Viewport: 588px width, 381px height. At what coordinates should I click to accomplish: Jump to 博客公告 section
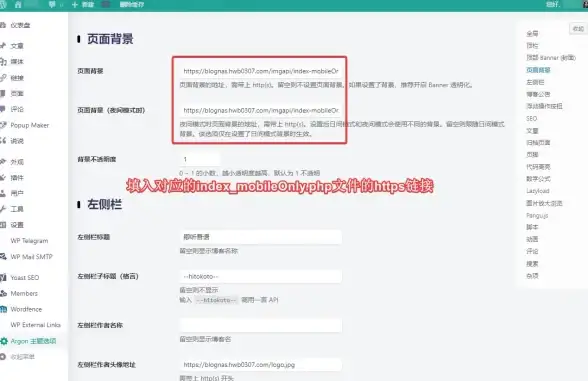click(538, 94)
